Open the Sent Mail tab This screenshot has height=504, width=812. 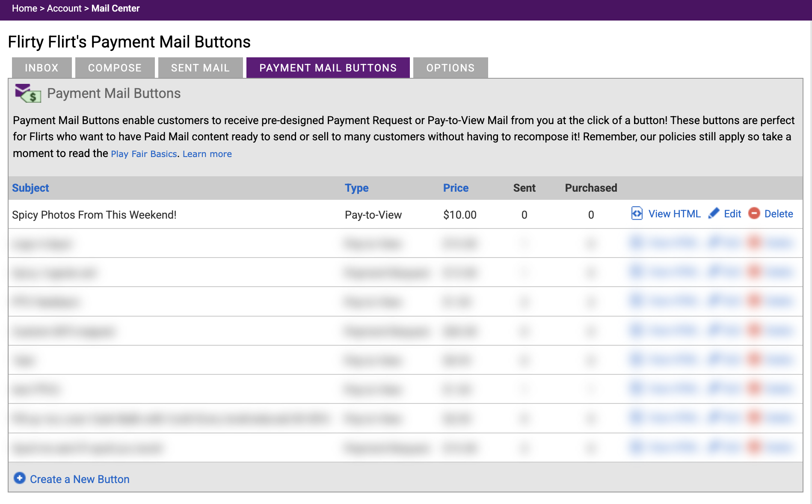tap(200, 68)
